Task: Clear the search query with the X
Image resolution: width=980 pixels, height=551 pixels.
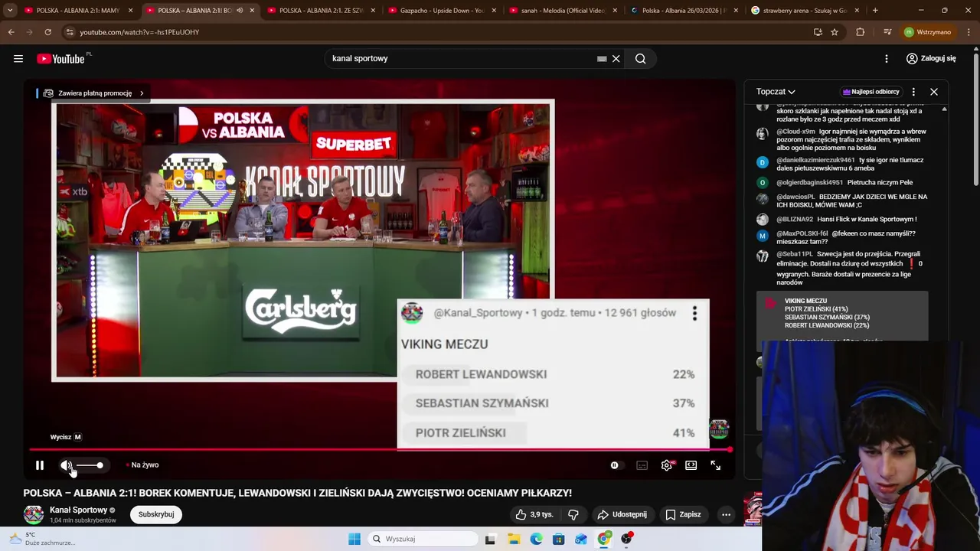Action: (x=616, y=59)
